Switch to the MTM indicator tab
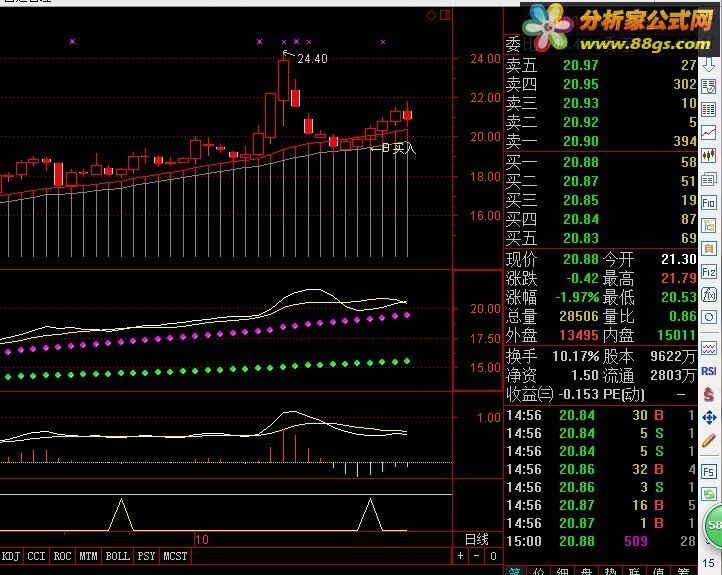Image resolution: width=722 pixels, height=575 pixels. (88, 556)
